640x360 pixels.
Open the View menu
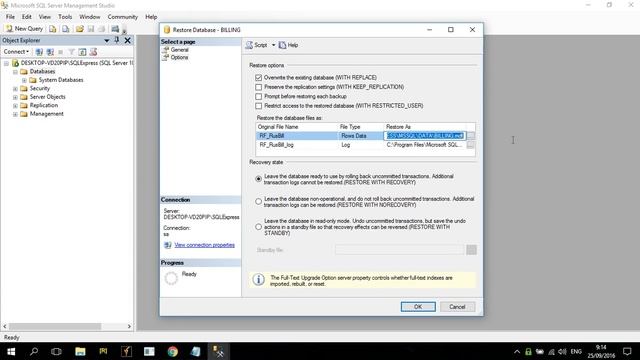44,17
